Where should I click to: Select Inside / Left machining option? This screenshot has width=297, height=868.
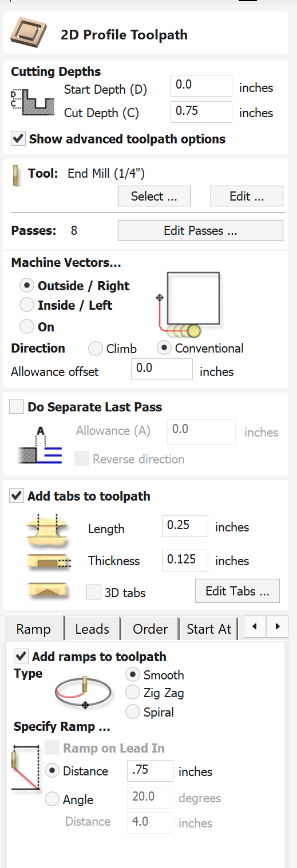pyautogui.click(x=27, y=305)
